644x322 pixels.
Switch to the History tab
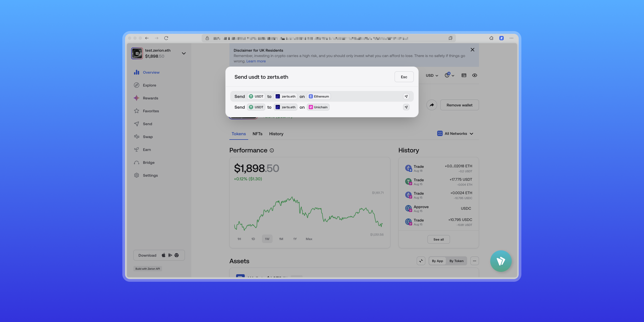pos(276,134)
